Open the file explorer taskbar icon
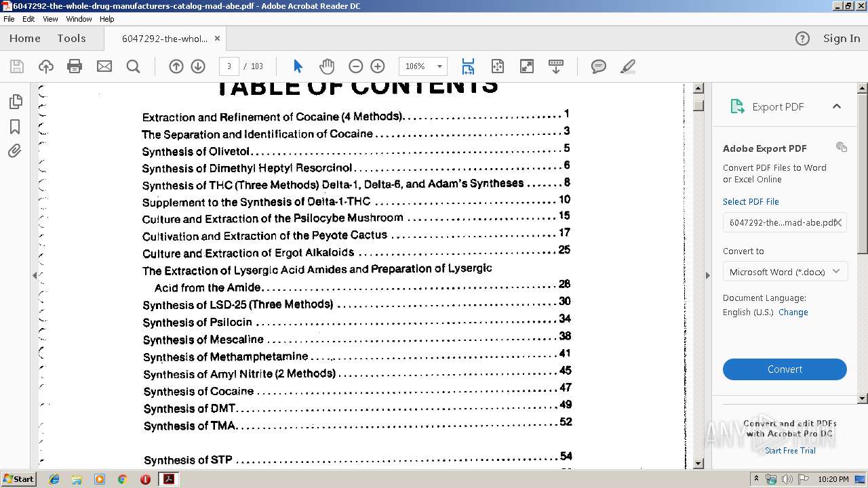The width and height of the screenshot is (868, 488). 77,479
